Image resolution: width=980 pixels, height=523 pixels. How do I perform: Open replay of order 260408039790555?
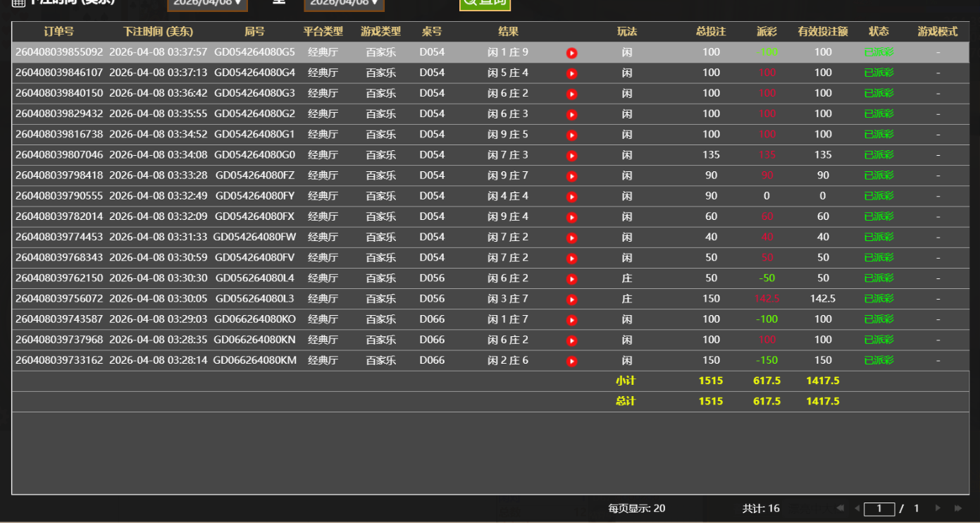(571, 196)
